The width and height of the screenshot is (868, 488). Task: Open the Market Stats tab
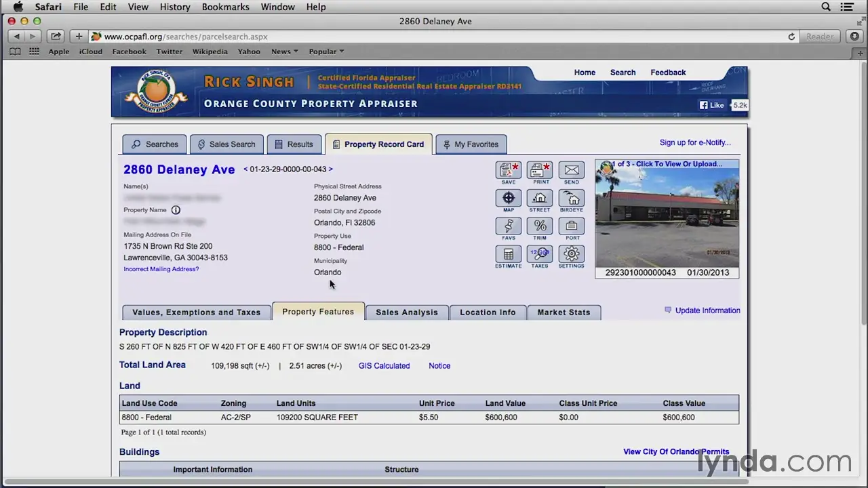coord(564,312)
